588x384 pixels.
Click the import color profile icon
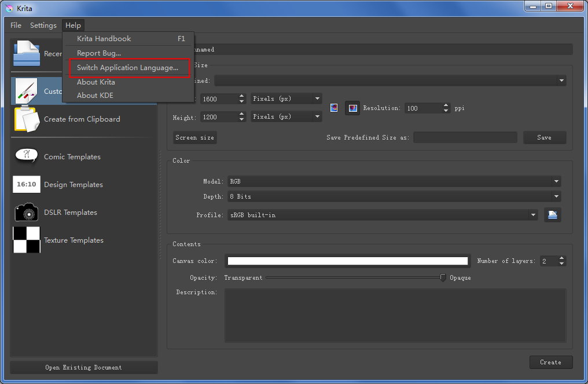[x=552, y=215]
